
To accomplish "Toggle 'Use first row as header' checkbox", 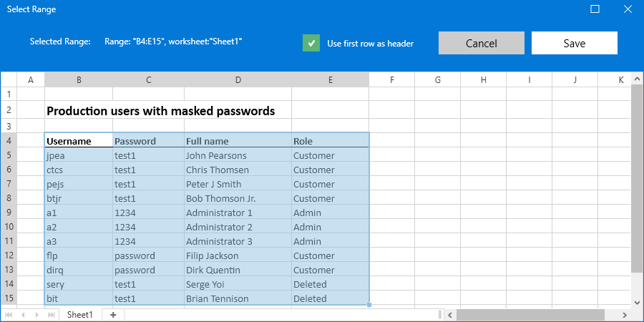I will pos(311,43).
